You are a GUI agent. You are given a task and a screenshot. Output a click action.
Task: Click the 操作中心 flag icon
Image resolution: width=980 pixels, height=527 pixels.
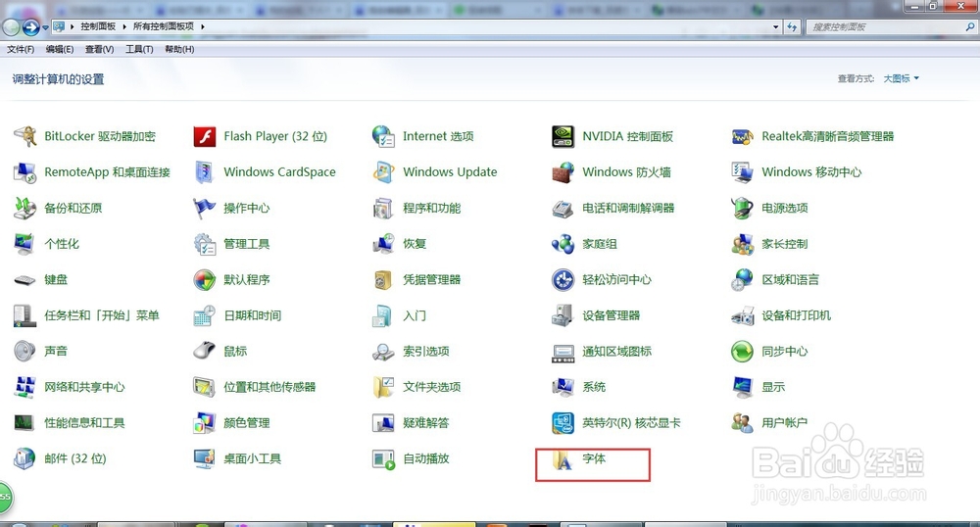point(205,208)
